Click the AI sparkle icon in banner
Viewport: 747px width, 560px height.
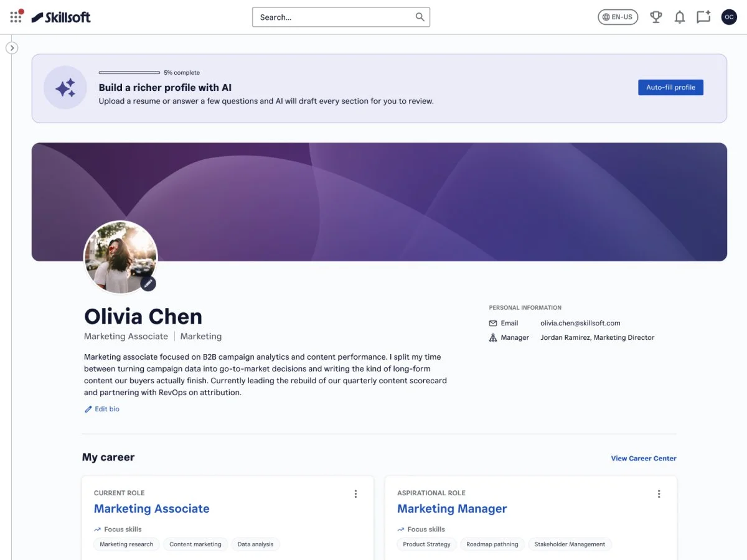pos(65,88)
